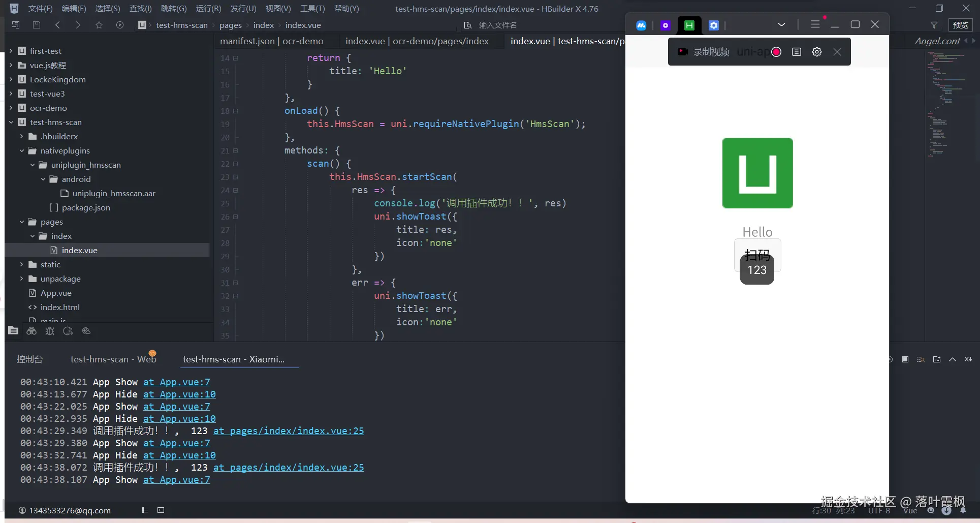Switch to index.vue | ocr-demo/pages/index tab
The width and height of the screenshot is (980, 523).
417,41
